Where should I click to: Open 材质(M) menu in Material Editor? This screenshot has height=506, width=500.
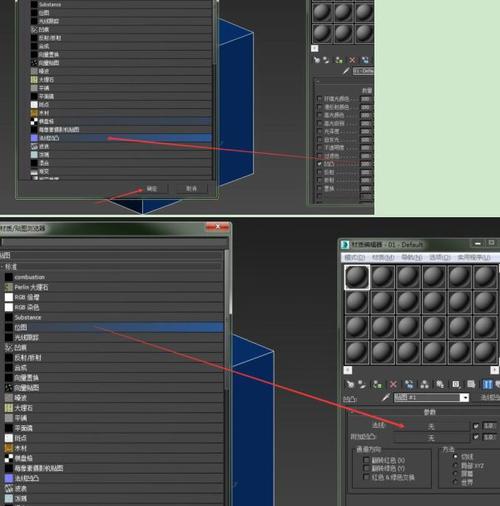tap(383, 258)
